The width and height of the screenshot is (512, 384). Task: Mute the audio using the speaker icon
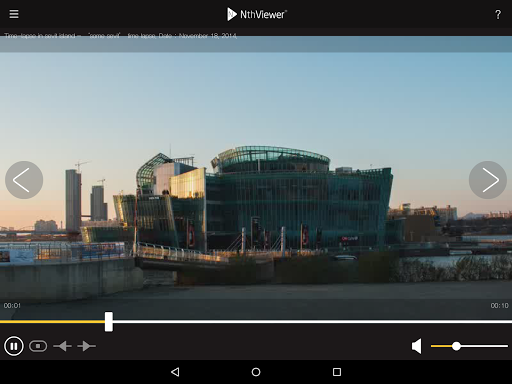(417, 346)
